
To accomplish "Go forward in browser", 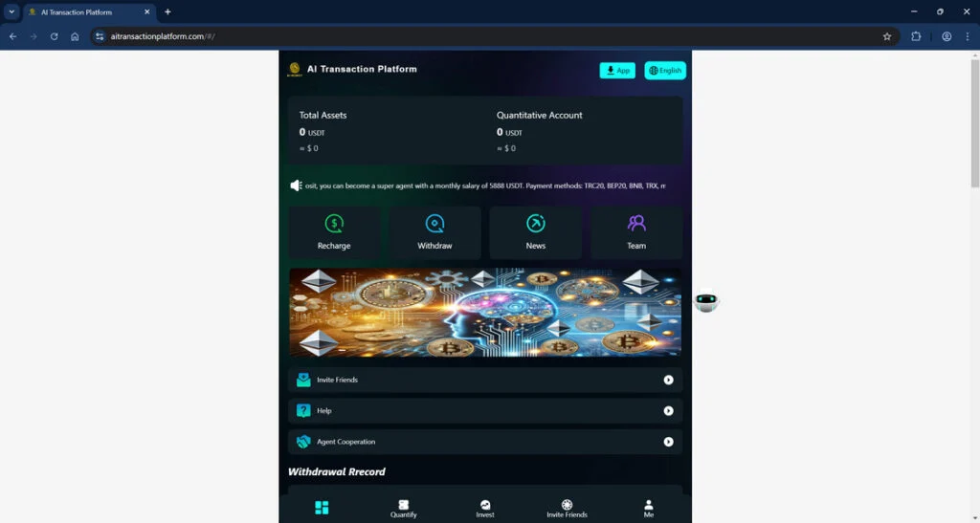I will (33, 36).
